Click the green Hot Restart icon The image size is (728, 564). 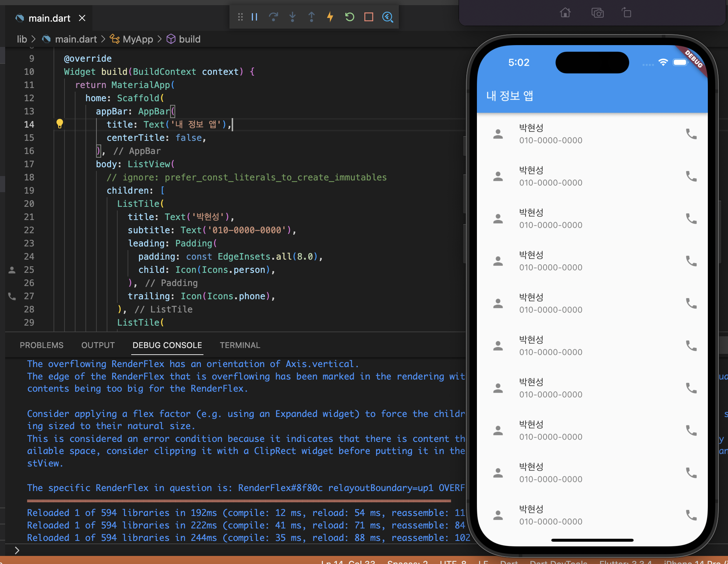[350, 17]
